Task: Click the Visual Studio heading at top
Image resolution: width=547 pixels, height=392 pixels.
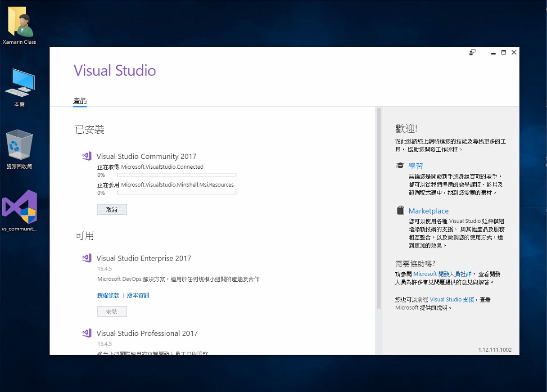Action: point(115,71)
